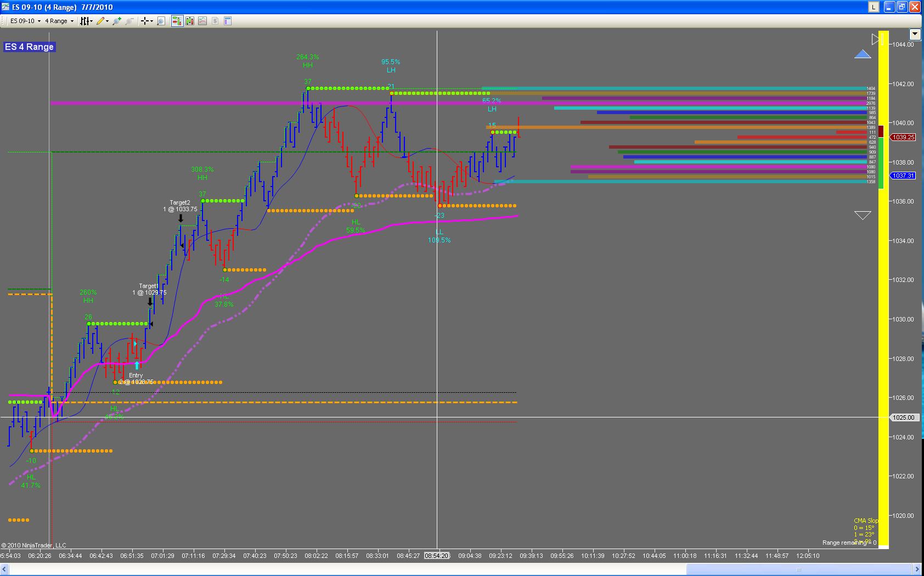Click the black down arrow at Target2

(181, 218)
